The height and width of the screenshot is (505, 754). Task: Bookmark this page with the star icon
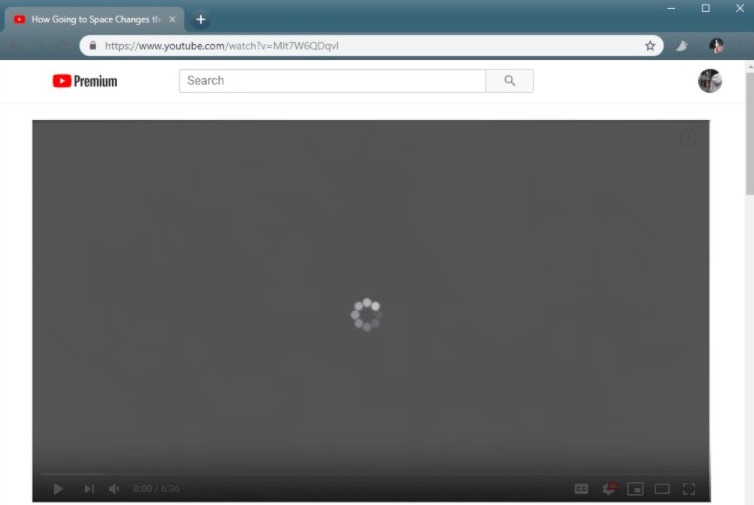(x=650, y=46)
